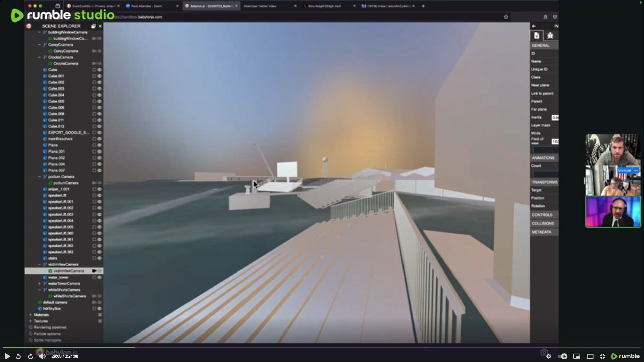
Task: Close the Scene Explorer panel
Action: [100, 26]
